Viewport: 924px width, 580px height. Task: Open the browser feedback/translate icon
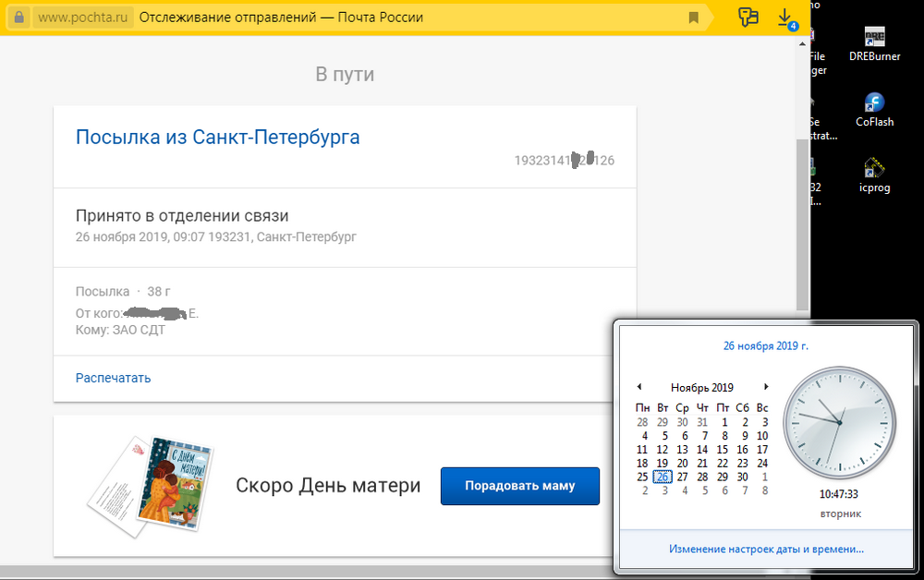pyautogui.click(x=748, y=17)
